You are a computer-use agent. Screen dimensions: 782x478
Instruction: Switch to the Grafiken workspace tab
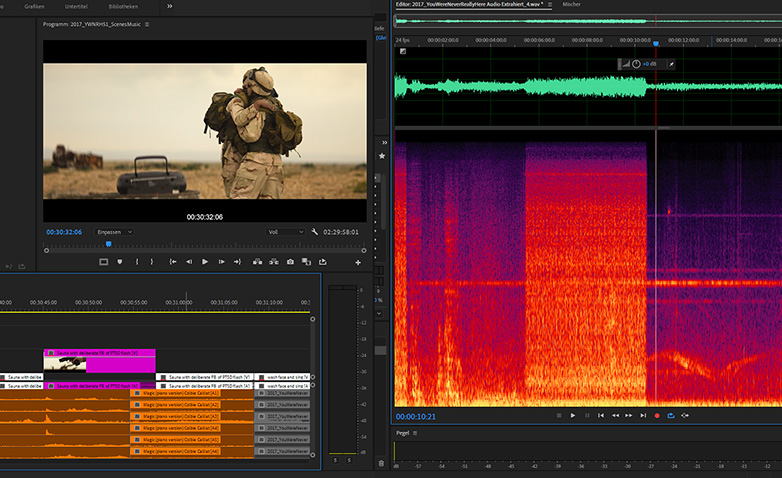point(34,6)
